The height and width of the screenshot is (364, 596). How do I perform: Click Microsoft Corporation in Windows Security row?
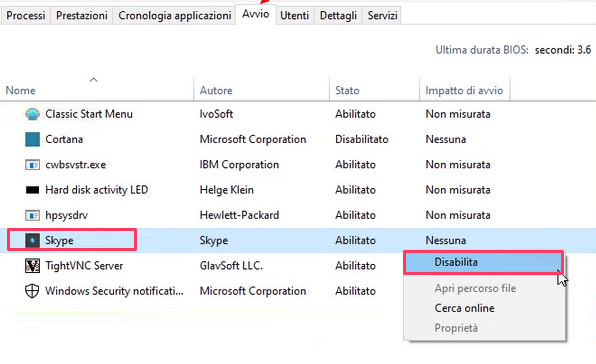(x=253, y=291)
